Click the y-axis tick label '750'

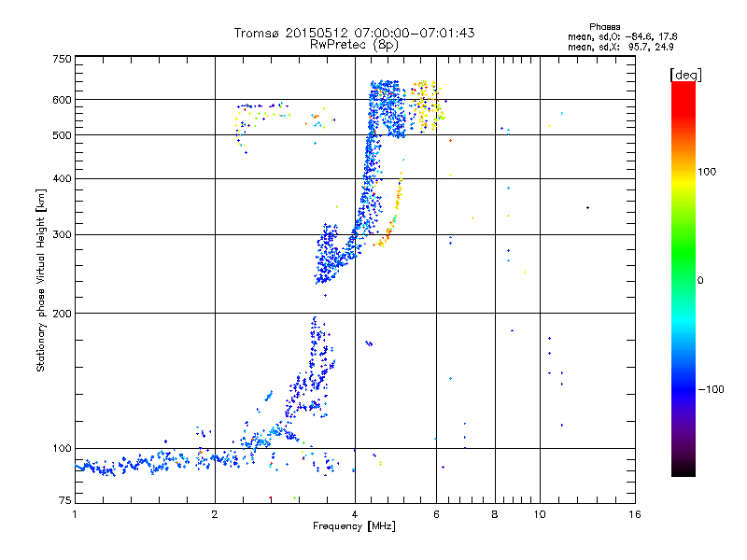[62, 59]
